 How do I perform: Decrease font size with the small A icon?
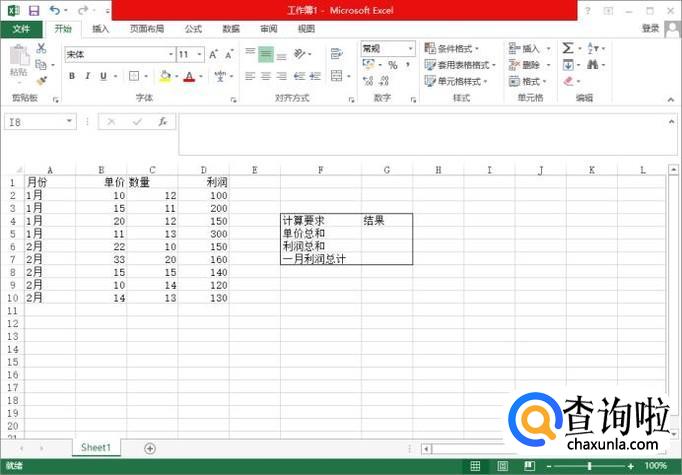click(229, 54)
